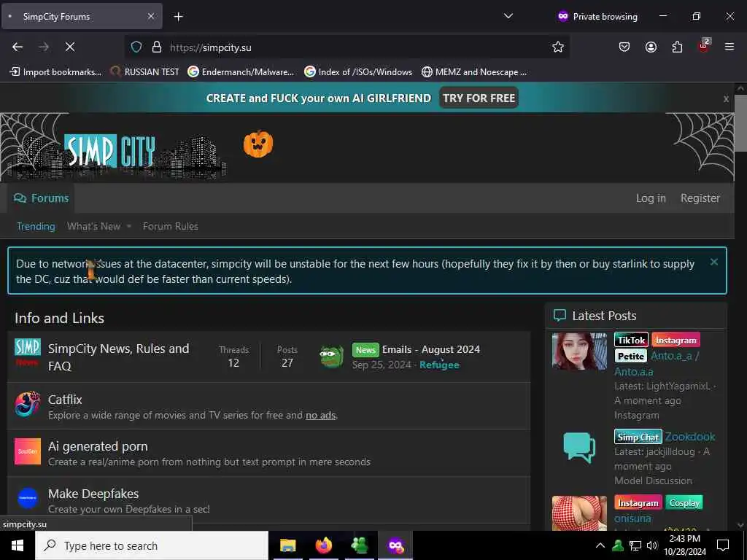The width and height of the screenshot is (747, 560).
Task: Go back with the browser back arrow
Action: pyautogui.click(x=18, y=47)
